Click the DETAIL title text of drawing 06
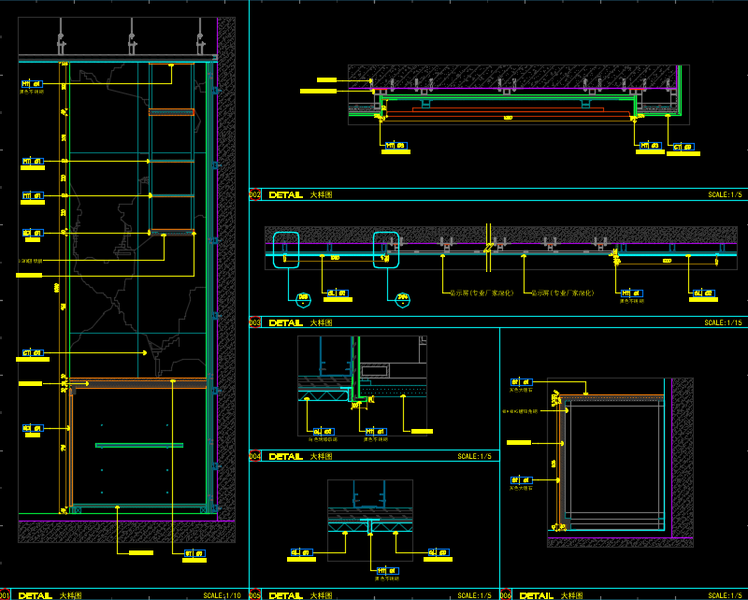 coord(536,596)
